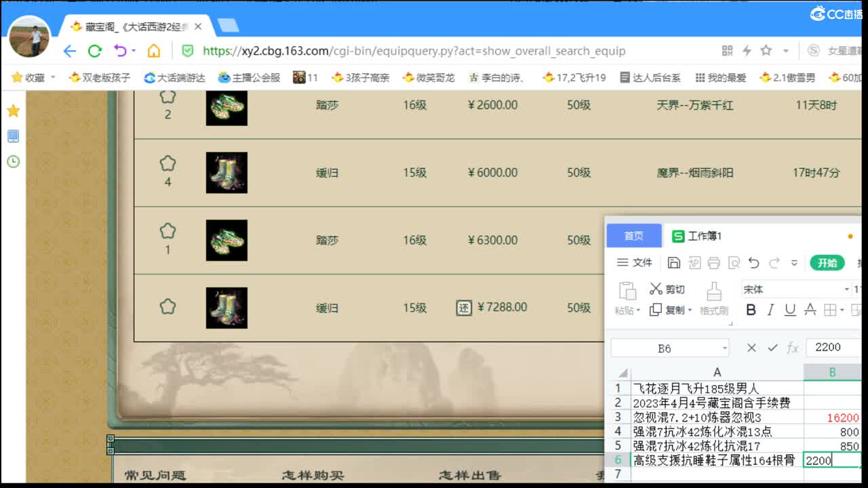Click the cell borders grid icon
This screenshot has height=488, width=868.
(830, 310)
